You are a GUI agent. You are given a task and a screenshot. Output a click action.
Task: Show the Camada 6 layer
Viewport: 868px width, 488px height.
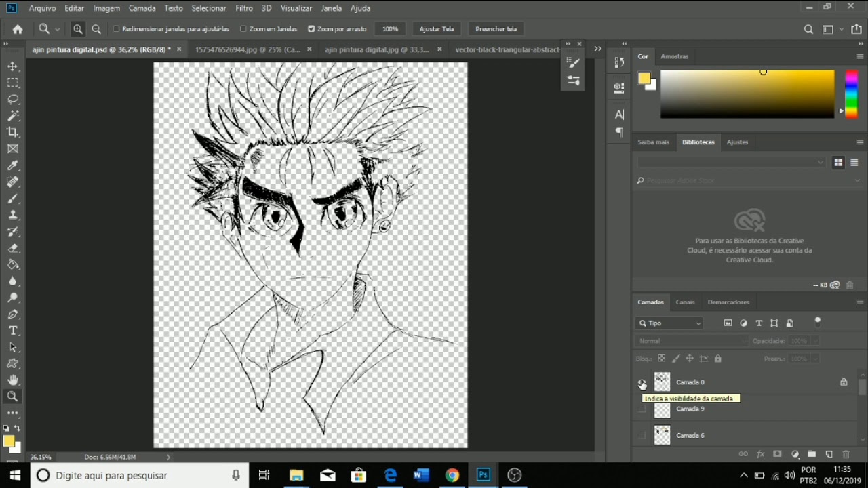tap(642, 435)
